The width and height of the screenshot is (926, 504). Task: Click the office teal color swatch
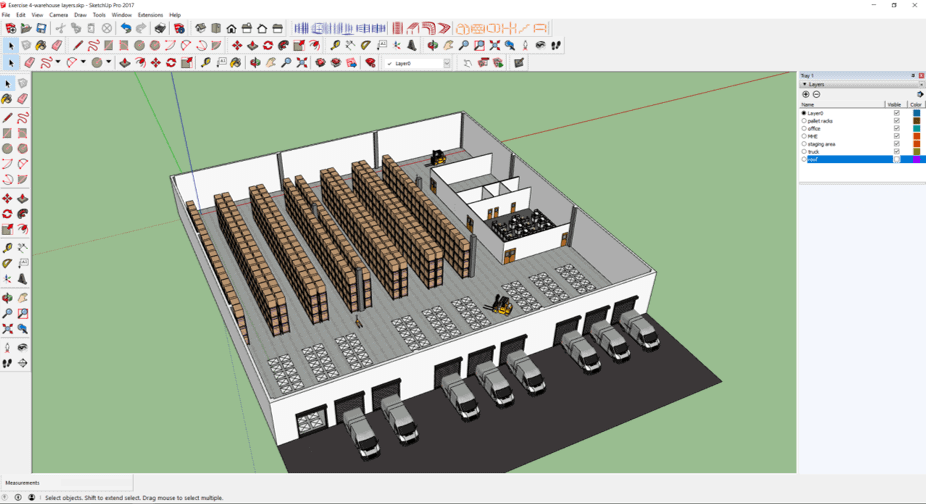click(917, 128)
